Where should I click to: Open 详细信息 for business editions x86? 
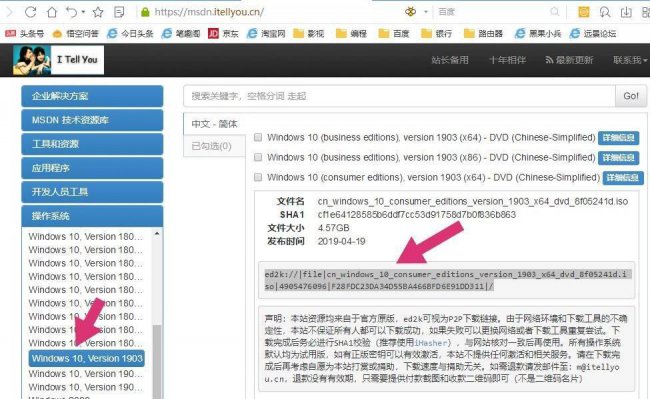618,157
